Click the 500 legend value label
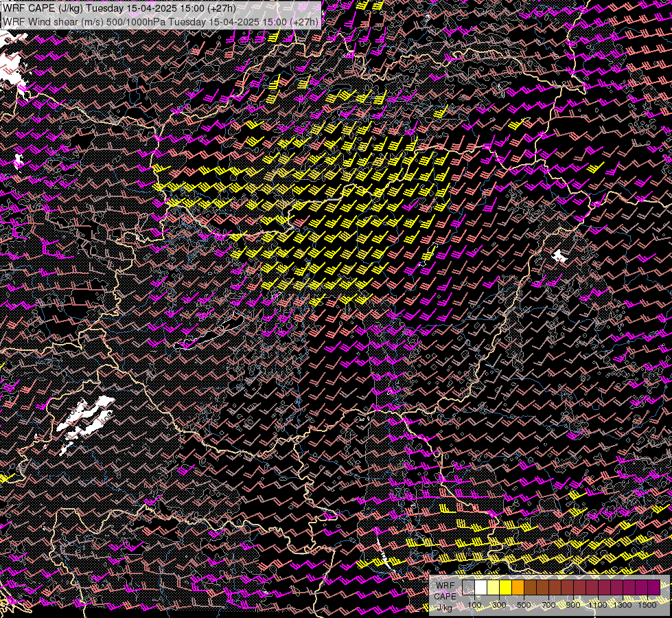The image size is (672, 618). [524, 605]
